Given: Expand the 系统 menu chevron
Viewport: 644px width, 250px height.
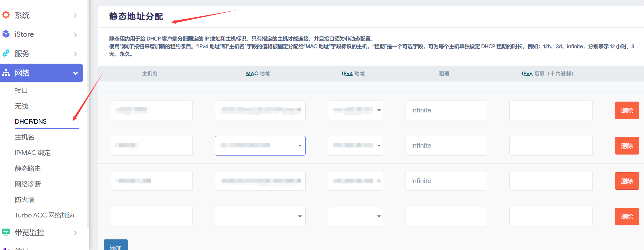Looking at the screenshot, I should pos(76,15).
